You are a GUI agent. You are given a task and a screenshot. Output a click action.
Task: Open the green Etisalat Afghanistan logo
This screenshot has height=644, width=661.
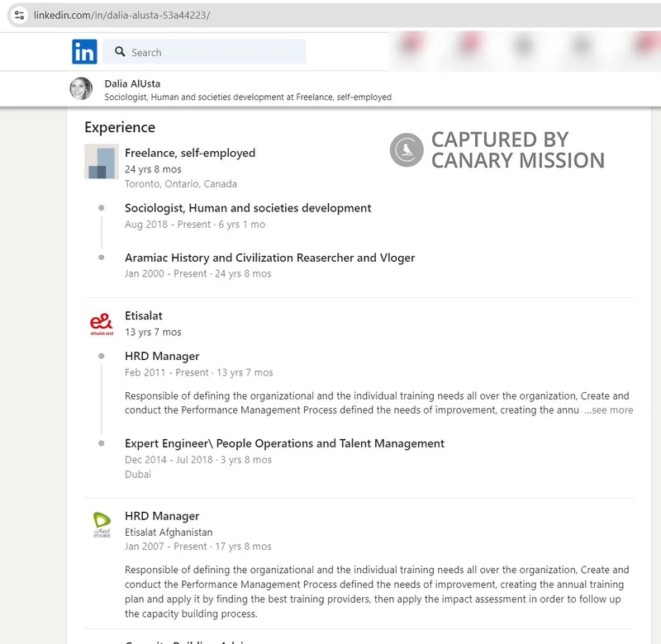[x=102, y=524]
